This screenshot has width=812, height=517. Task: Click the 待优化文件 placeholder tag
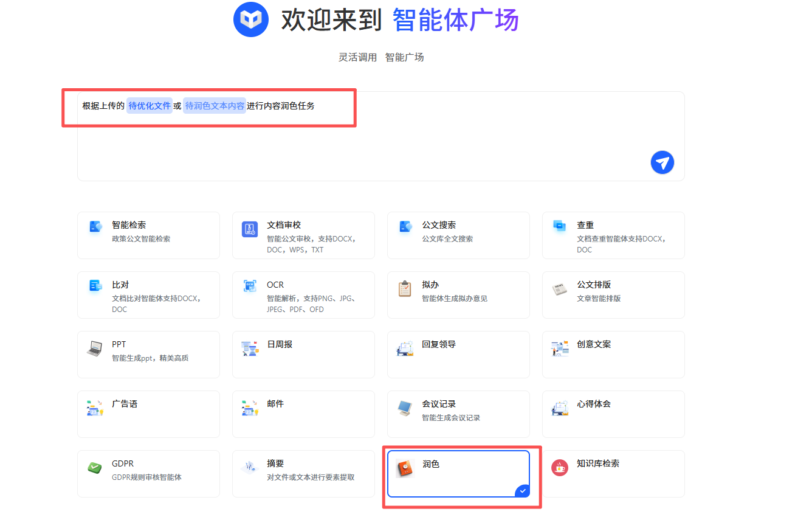click(150, 106)
